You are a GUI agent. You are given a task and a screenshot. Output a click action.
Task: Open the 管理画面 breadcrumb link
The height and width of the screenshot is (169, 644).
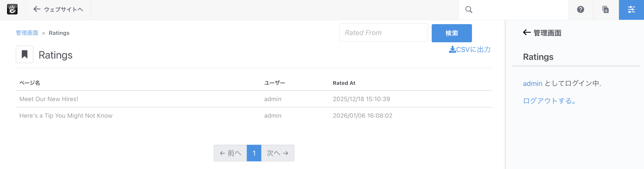pyautogui.click(x=27, y=33)
